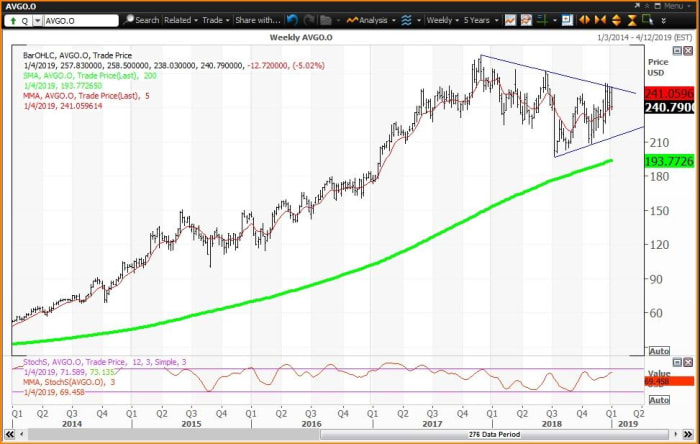Open the Related menu

(x=181, y=20)
